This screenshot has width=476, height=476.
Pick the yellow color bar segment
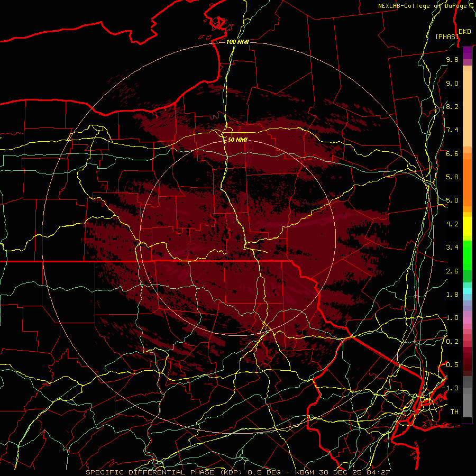467,226
